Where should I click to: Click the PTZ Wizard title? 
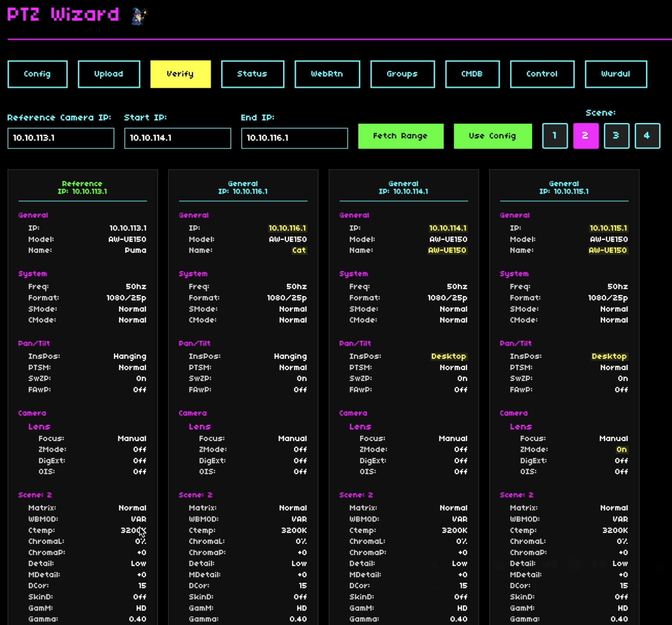tap(63, 15)
